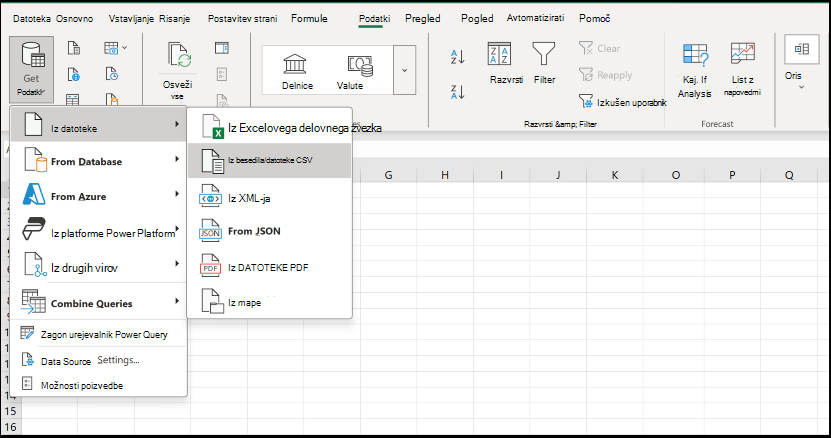Image resolution: width=831 pixels, height=438 pixels.
Task: Click the Reapply filter command
Action: pyautogui.click(x=605, y=75)
